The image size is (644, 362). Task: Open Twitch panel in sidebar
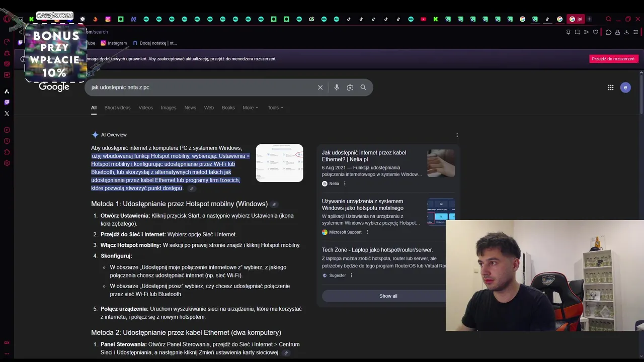(x=7, y=102)
